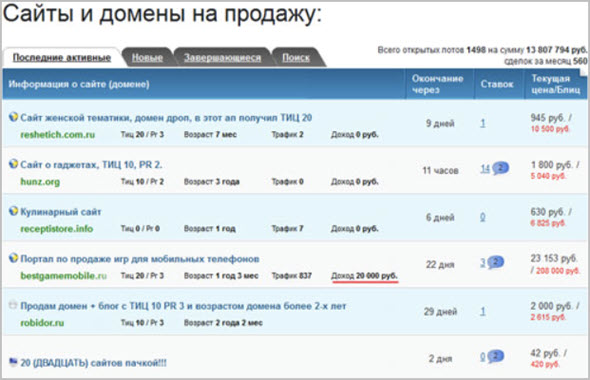
Task: Open the Последние активные tab
Action: pos(62,58)
